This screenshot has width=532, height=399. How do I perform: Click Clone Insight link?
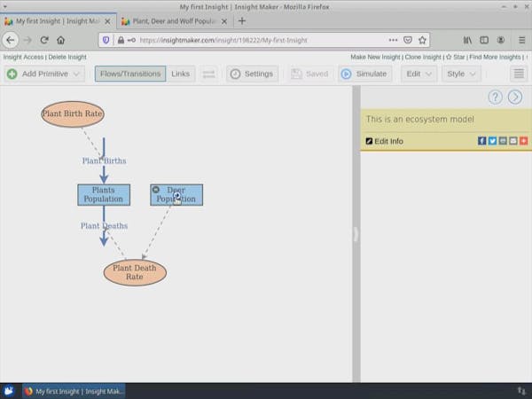[423, 57]
